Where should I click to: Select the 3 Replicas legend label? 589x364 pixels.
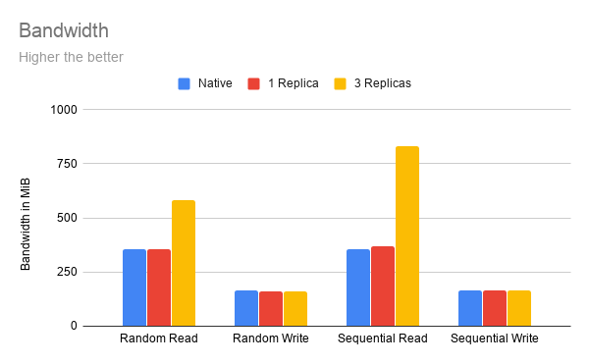click(x=383, y=83)
